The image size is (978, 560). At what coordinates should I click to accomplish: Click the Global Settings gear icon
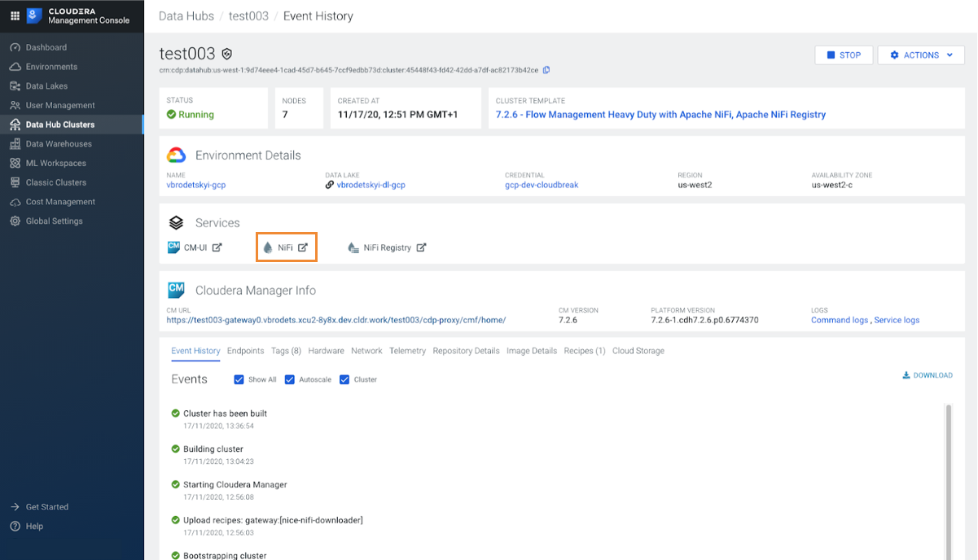(x=15, y=221)
